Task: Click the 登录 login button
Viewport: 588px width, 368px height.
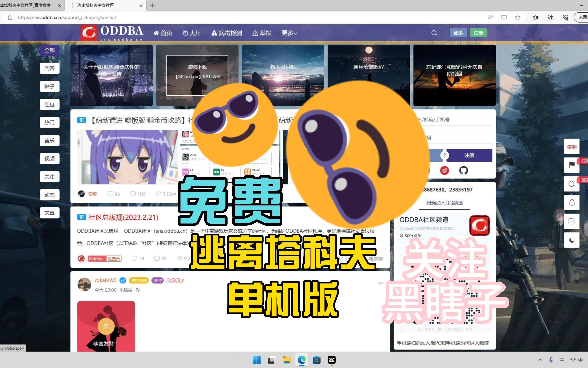Action: click(458, 33)
